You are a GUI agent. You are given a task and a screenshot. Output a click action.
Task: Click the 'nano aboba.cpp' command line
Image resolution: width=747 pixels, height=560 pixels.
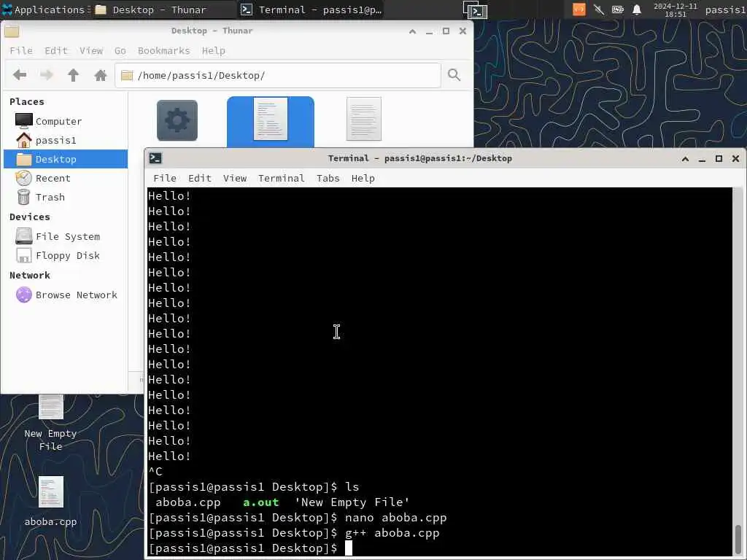(x=396, y=518)
